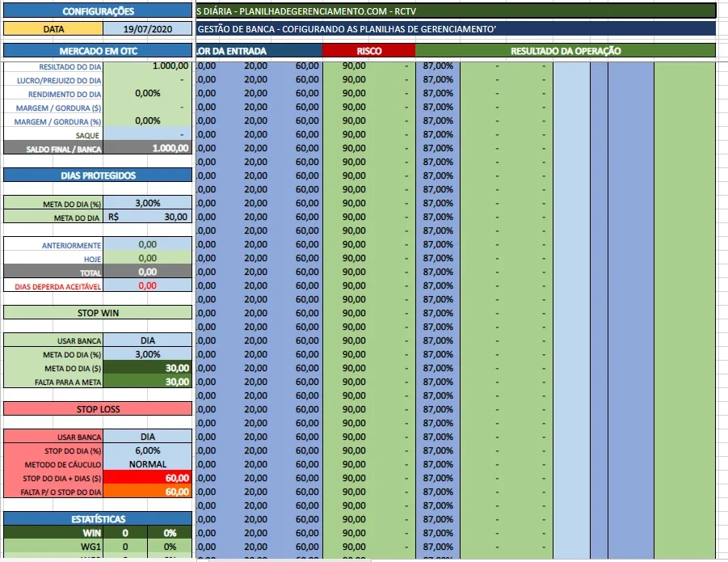Click the FALTA PARA A META label
The height and width of the screenshot is (562, 728).
click(x=68, y=382)
